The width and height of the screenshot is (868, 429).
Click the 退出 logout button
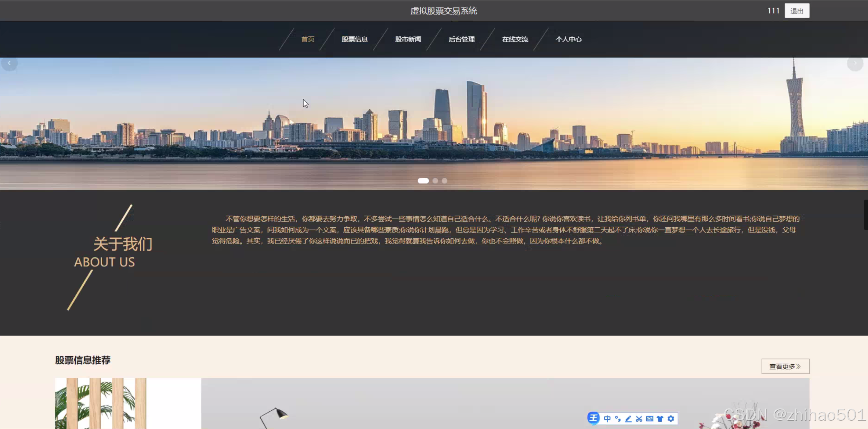[796, 11]
